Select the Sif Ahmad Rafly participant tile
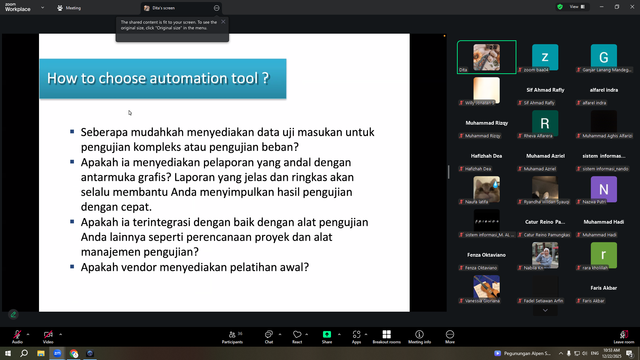 545,91
